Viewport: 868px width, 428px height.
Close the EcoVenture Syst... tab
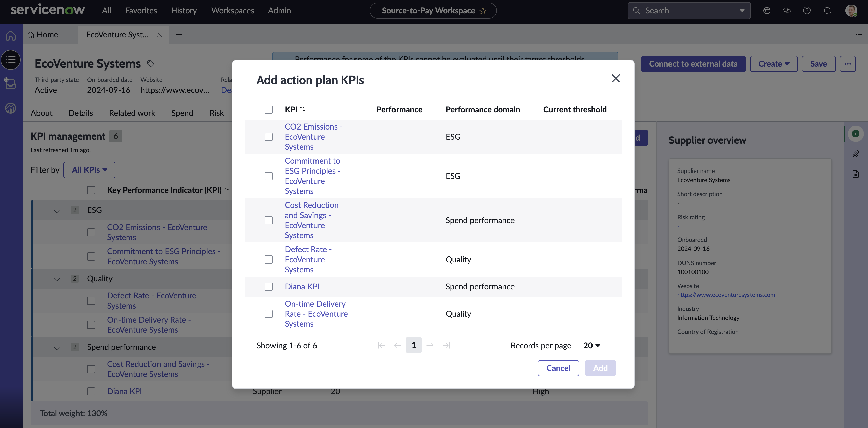159,35
